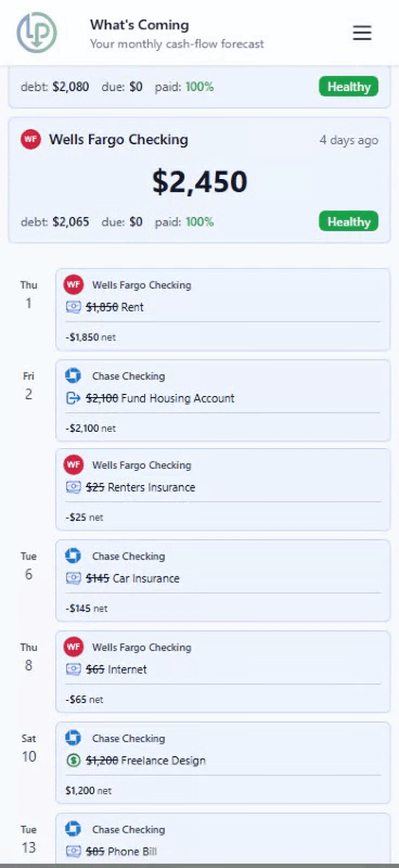Select the $1,850 Rent transaction
Image resolution: width=399 pixels, height=868 pixels.
(x=115, y=307)
